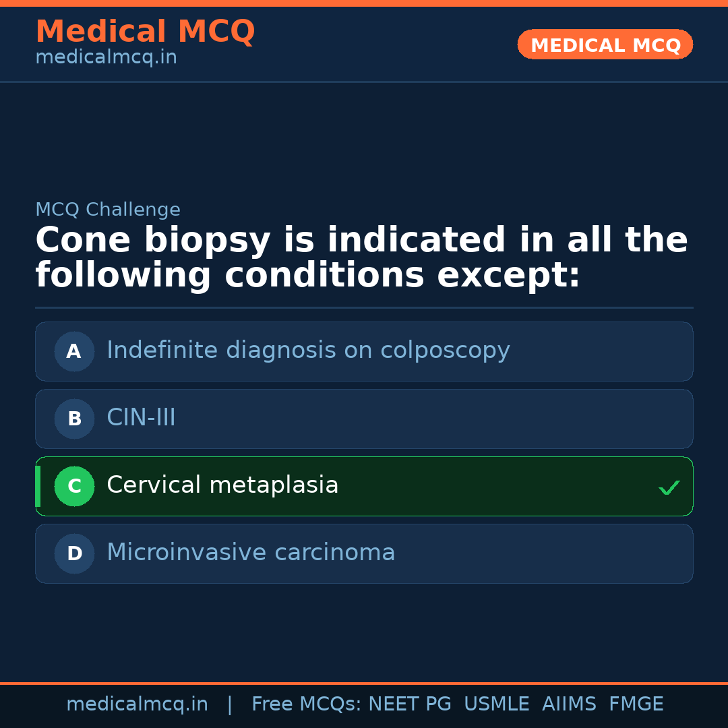The width and height of the screenshot is (728, 728).
Task: Select the letter A option circle
Action: 74,351
